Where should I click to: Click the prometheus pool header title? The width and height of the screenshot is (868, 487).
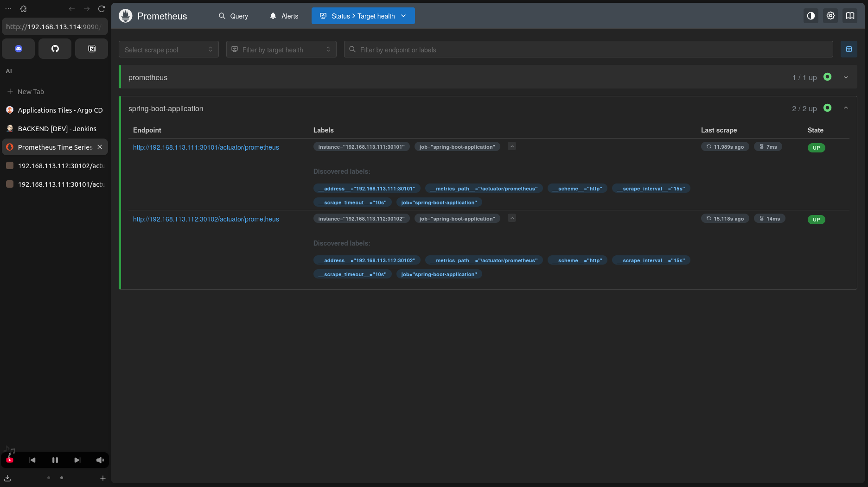(x=148, y=77)
